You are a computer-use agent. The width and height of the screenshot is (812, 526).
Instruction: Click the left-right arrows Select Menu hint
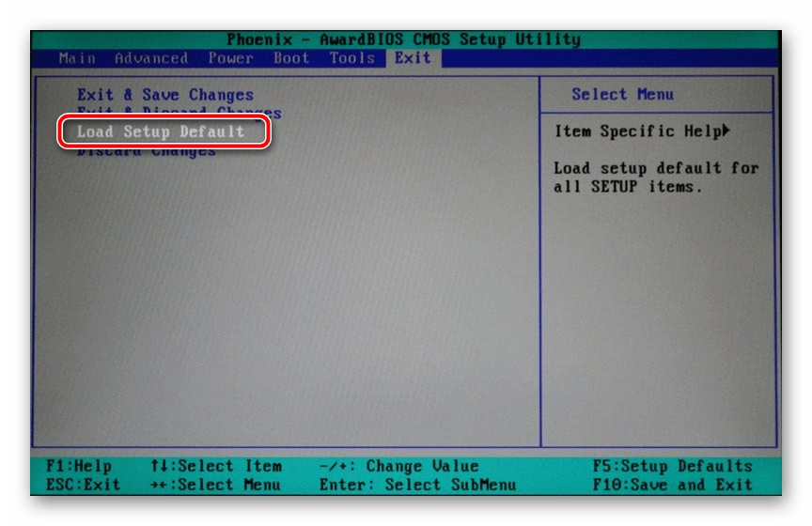coord(215,485)
